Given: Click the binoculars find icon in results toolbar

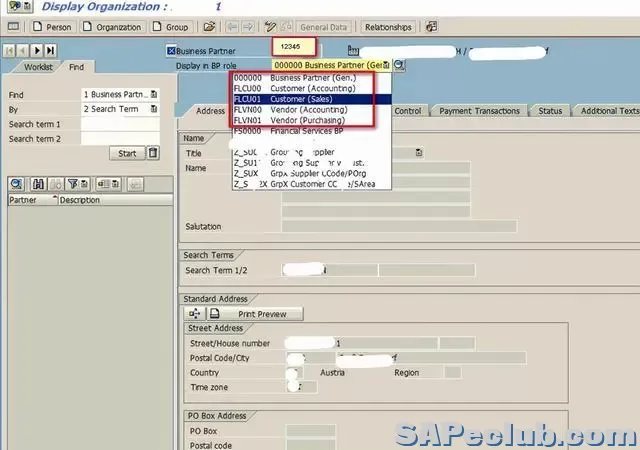Looking at the screenshot, I should [x=39, y=184].
